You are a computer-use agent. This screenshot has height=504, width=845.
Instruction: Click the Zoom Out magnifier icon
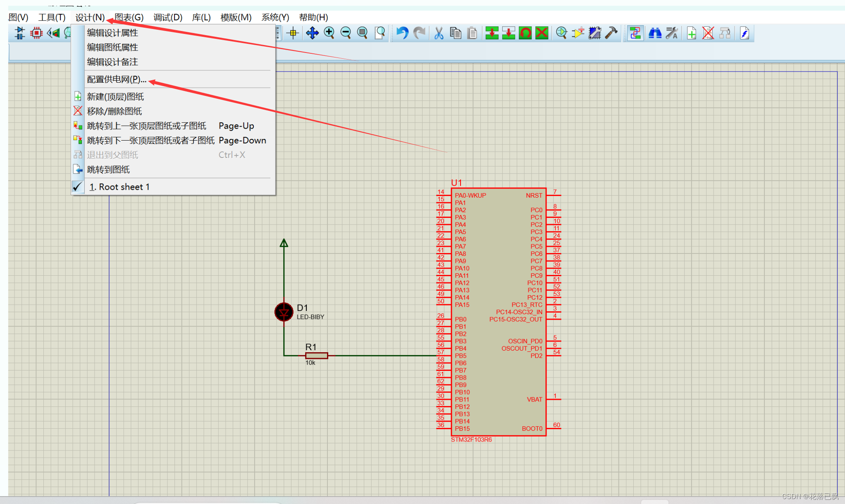coord(346,33)
